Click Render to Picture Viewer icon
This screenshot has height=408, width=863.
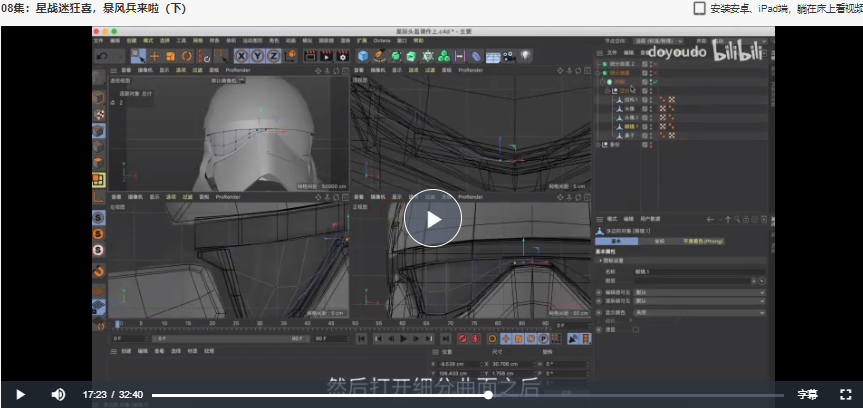[x=326, y=56]
